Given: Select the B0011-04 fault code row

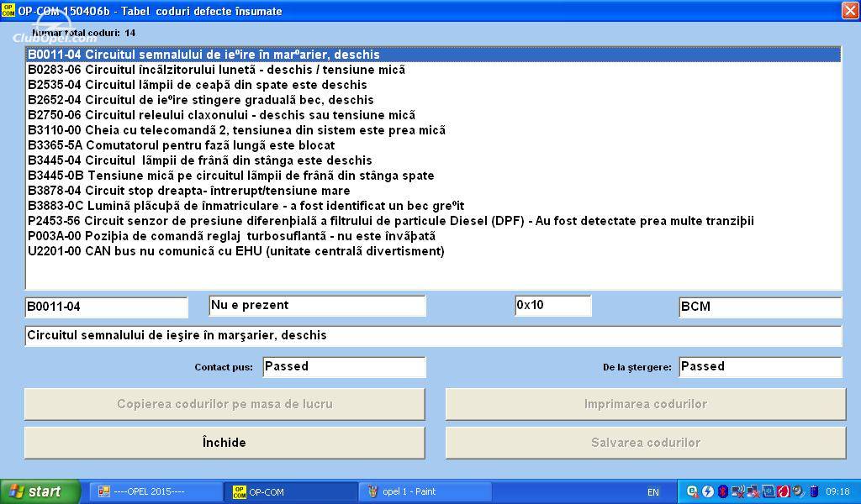Looking at the screenshot, I should click(433, 55).
